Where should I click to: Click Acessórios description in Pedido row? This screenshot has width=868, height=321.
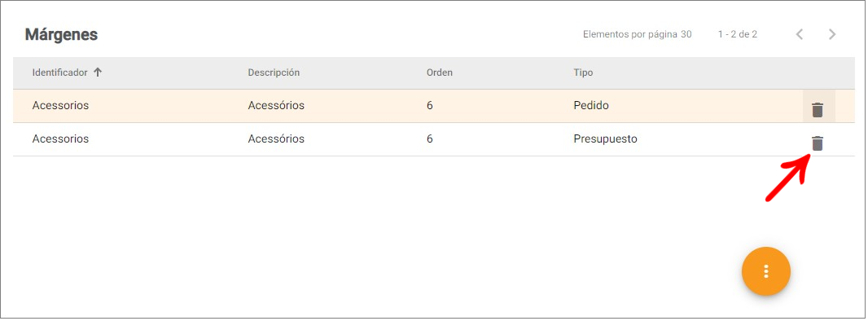point(276,105)
